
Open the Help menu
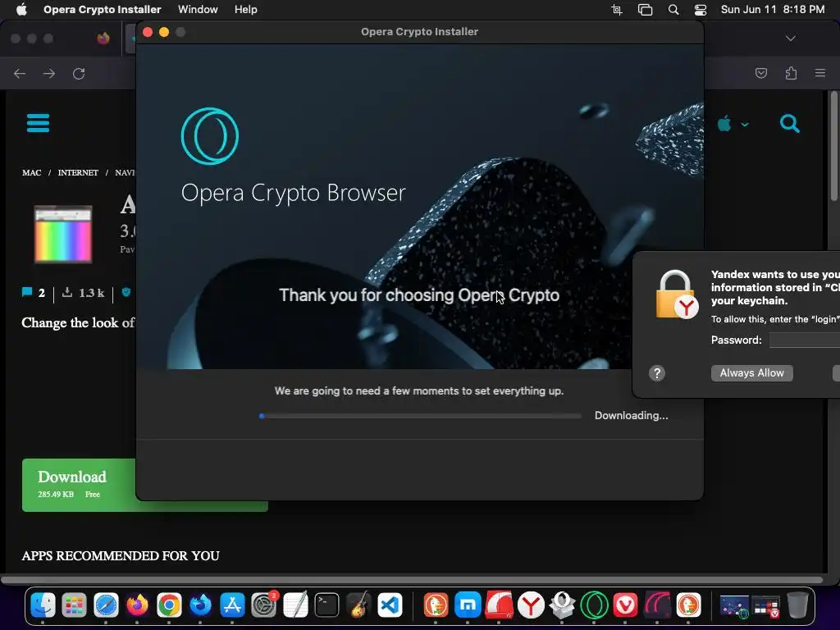pyautogui.click(x=246, y=10)
